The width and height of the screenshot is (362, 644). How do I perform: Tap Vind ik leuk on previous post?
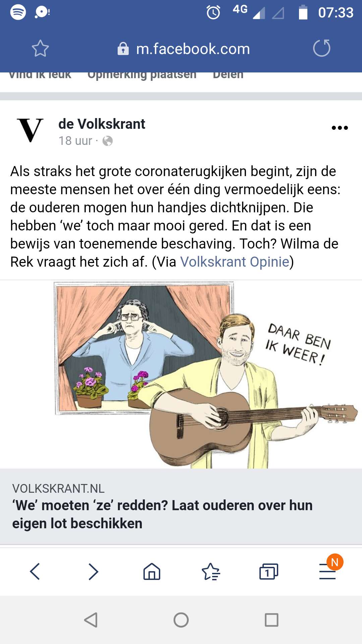pyautogui.click(x=40, y=75)
